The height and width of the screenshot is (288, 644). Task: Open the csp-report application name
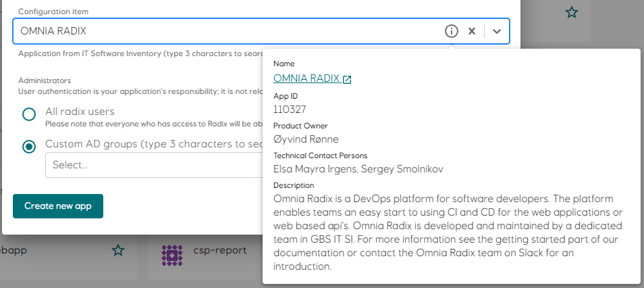[219, 251]
